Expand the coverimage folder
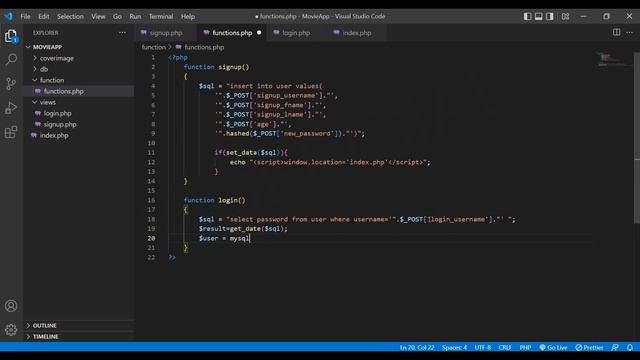 [79, 58]
